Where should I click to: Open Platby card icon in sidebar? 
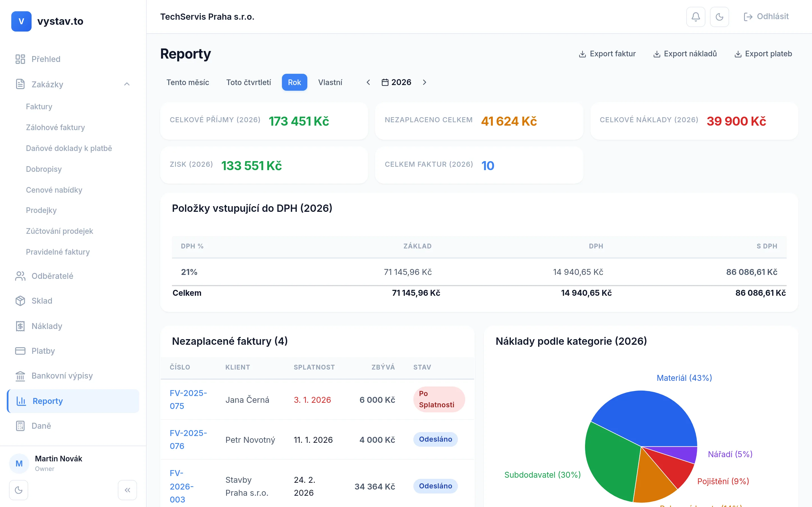[x=20, y=351]
